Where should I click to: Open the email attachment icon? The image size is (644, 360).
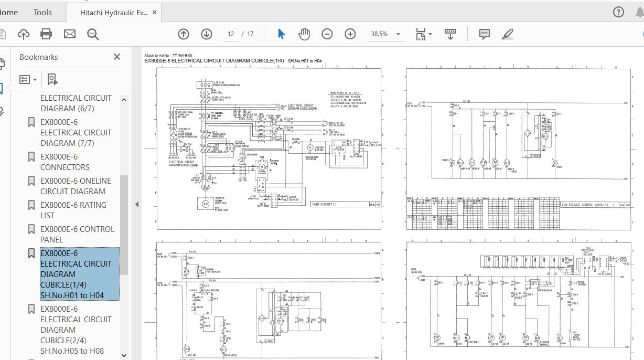[69, 33]
